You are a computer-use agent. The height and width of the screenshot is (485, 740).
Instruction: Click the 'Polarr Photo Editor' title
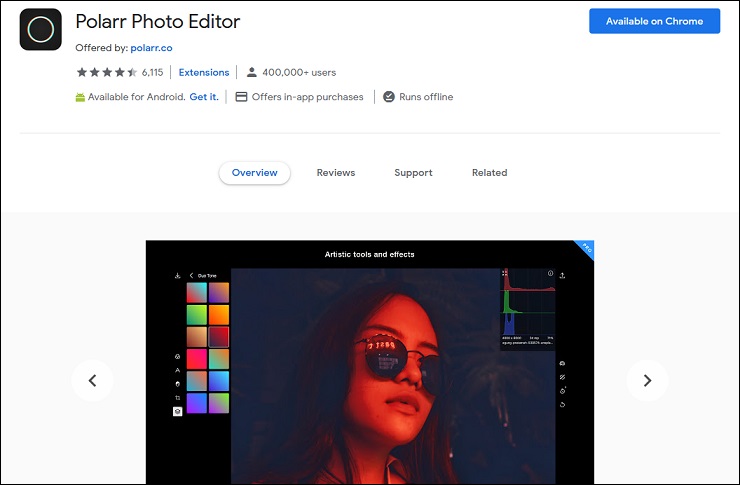click(158, 21)
